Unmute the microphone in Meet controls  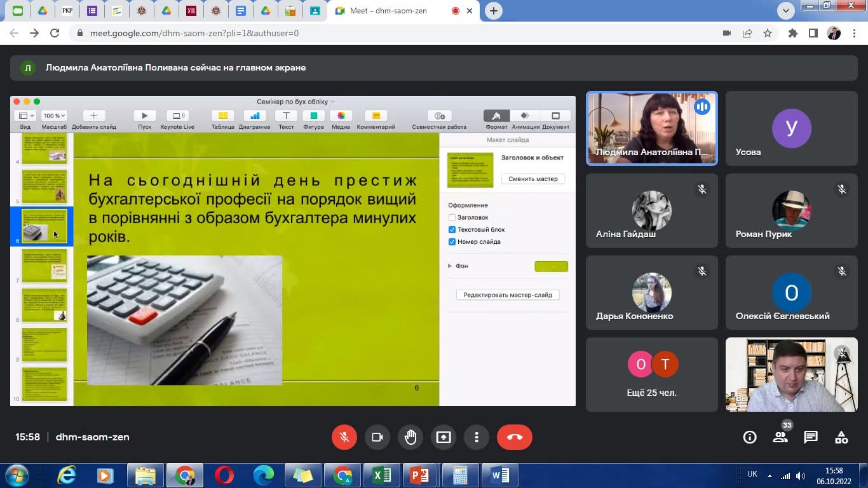(344, 437)
